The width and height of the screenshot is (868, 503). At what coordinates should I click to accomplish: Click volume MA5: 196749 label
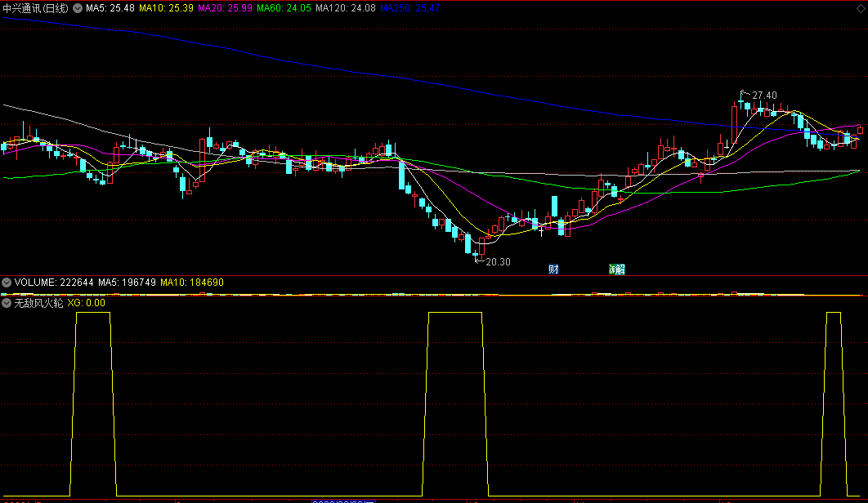(x=127, y=283)
